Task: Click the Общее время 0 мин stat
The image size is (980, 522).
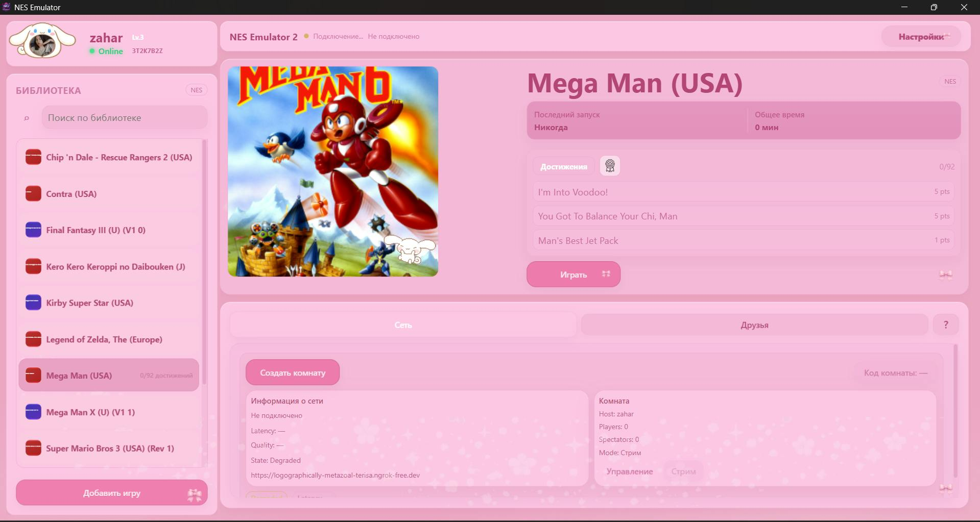Action: (x=779, y=121)
